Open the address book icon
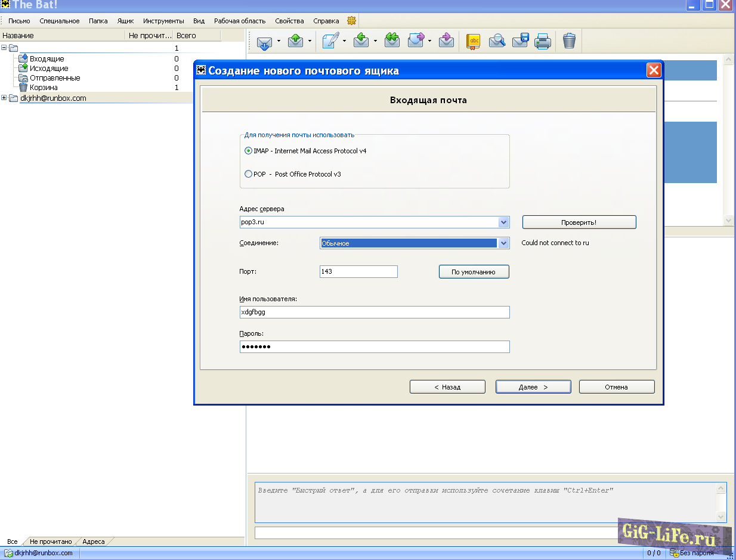Screen dimensions: 736x560 pos(473,41)
